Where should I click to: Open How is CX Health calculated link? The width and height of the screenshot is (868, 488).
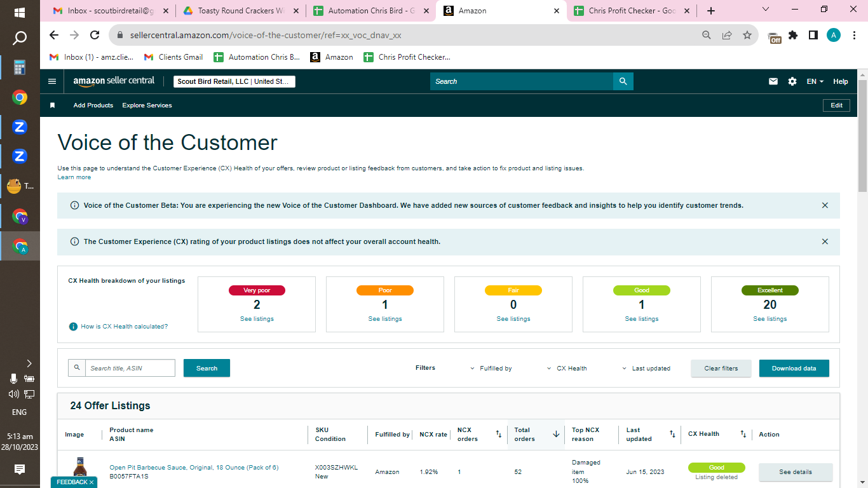(125, 327)
